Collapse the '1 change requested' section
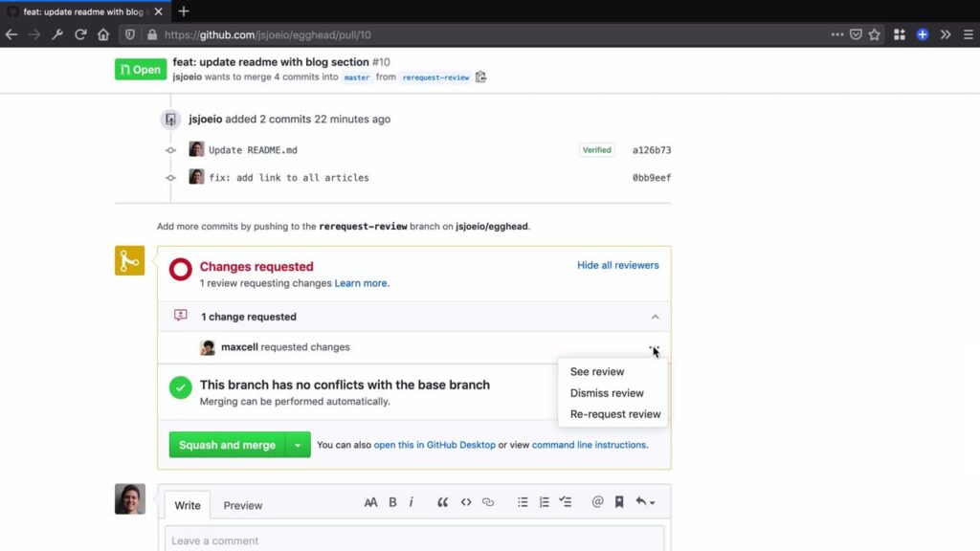The image size is (980, 551). 656,317
